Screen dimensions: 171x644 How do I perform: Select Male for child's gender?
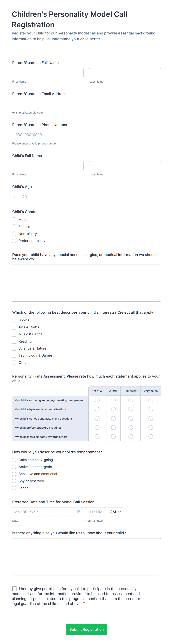[x=14, y=219]
